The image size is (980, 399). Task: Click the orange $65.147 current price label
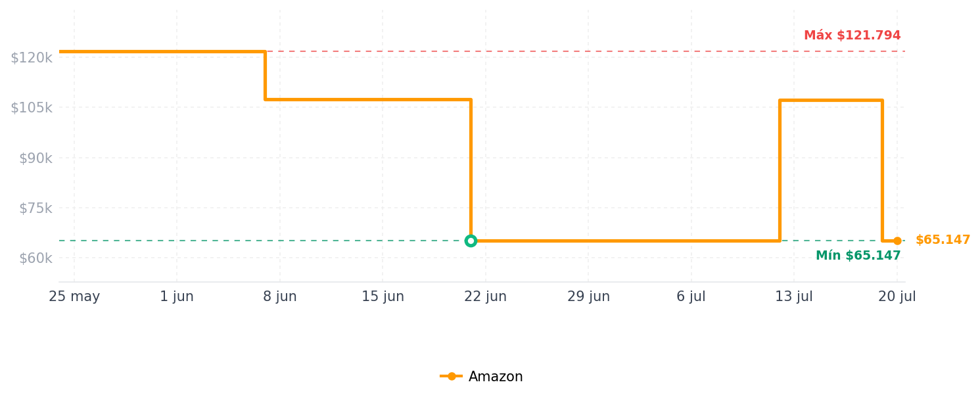click(943, 240)
